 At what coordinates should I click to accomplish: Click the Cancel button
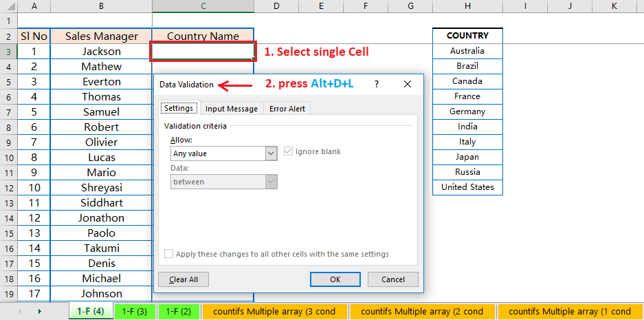tap(393, 279)
